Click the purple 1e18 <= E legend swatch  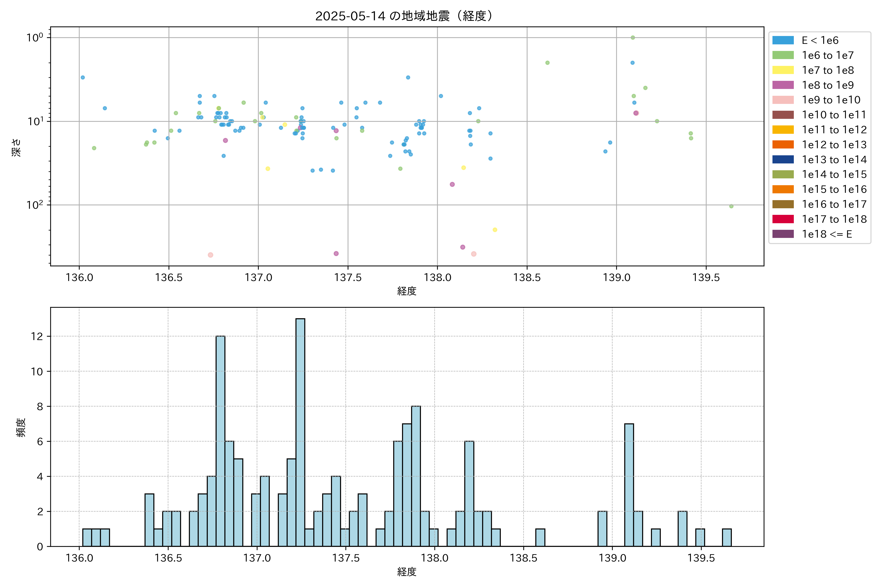783,234
